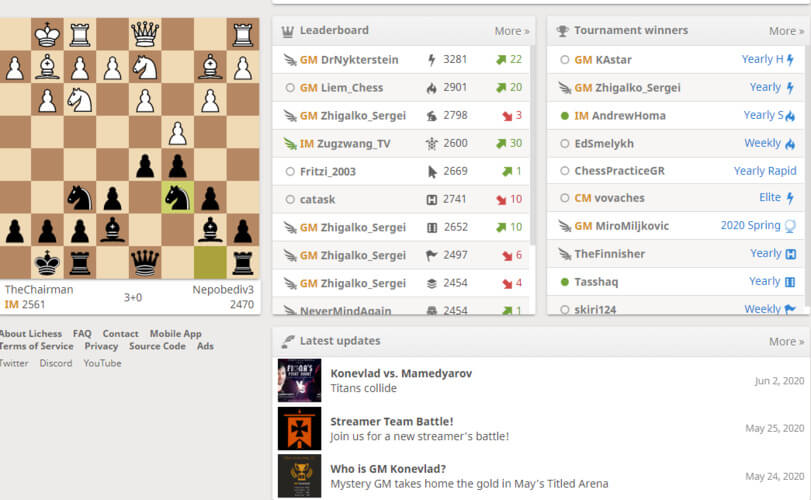Image resolution: width=811 pixels, height=500 pixels.
Task: Open Fritzi_2003 profile
Action: click(328, 171)
